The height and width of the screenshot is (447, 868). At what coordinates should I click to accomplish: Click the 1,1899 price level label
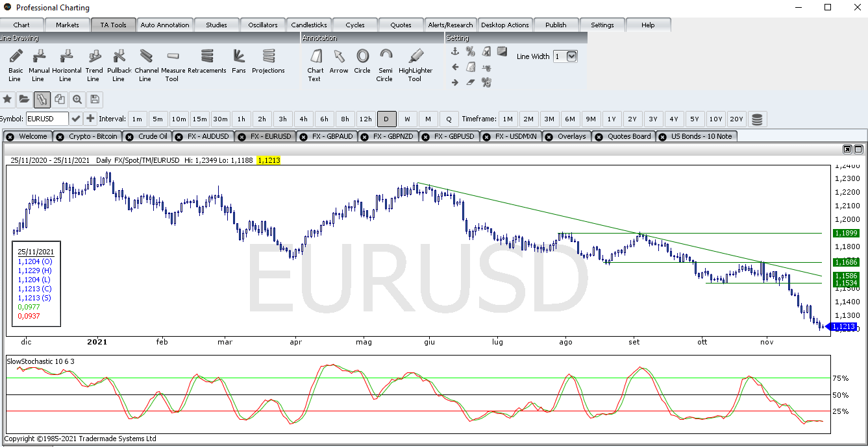point(846,232)
